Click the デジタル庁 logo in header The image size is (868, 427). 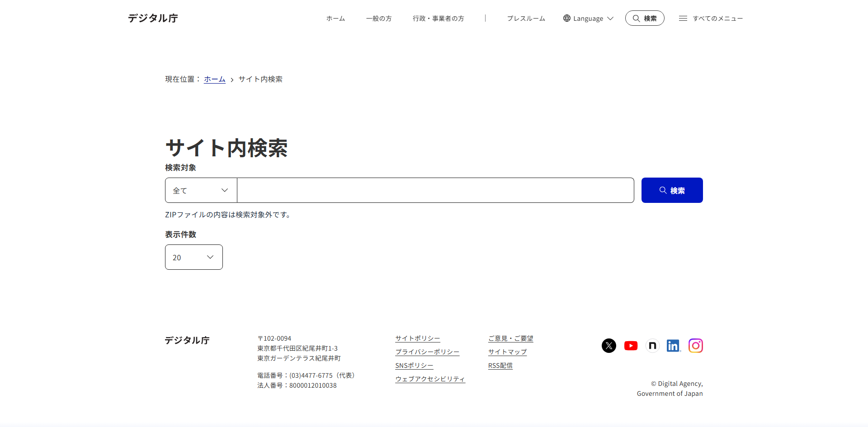pos(153,18)
